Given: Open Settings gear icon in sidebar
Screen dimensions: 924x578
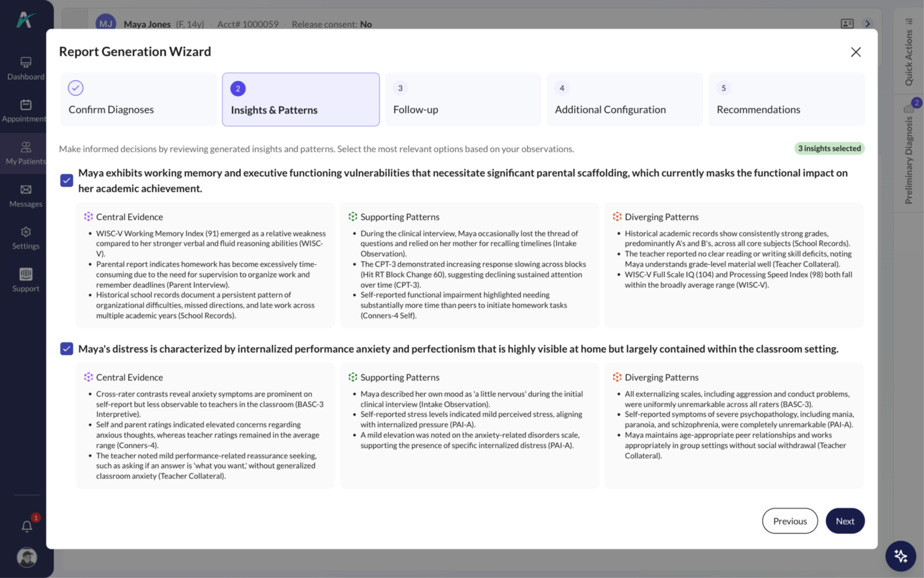Looking at the screenshot, I should tap(25, 232).
